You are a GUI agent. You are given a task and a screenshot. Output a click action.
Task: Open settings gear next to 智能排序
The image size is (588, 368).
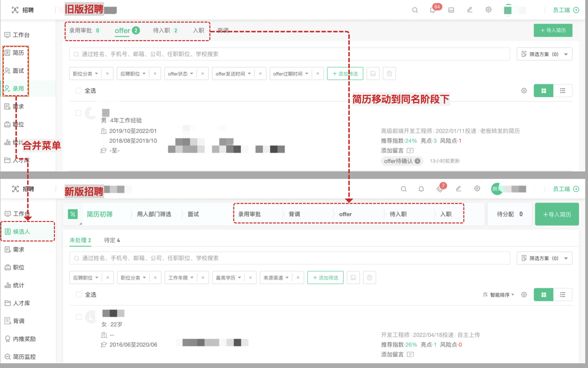(524, 295)
